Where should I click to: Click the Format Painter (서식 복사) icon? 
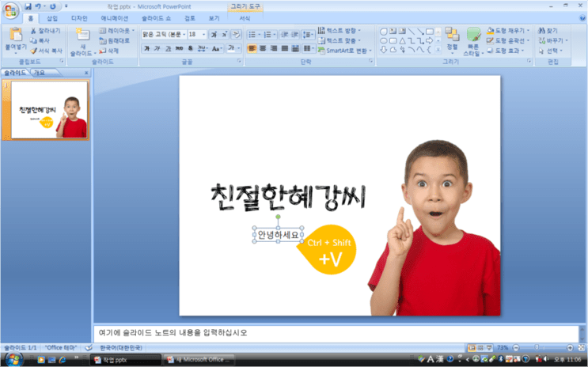(34, 51)
